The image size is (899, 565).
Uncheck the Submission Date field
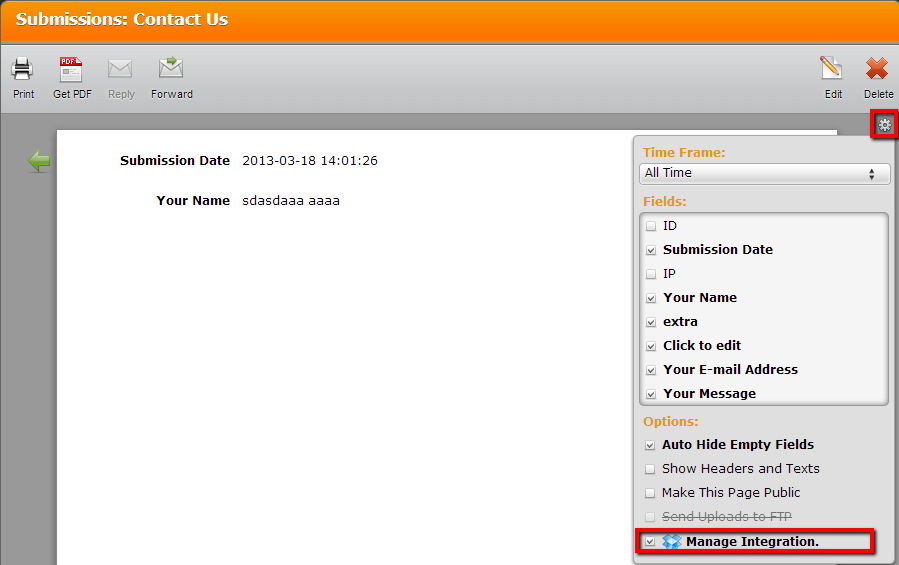[x=651, y=250]
